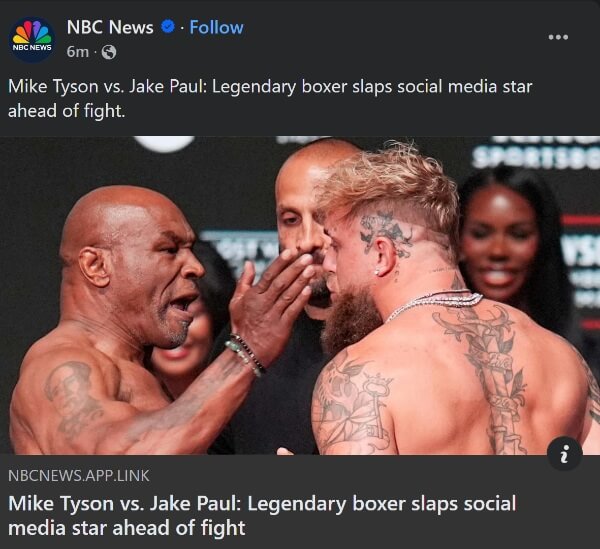This screenshot has width=600, height=549.
Task: Open the boxing weigh-in article photo
Action: [300, 295]
